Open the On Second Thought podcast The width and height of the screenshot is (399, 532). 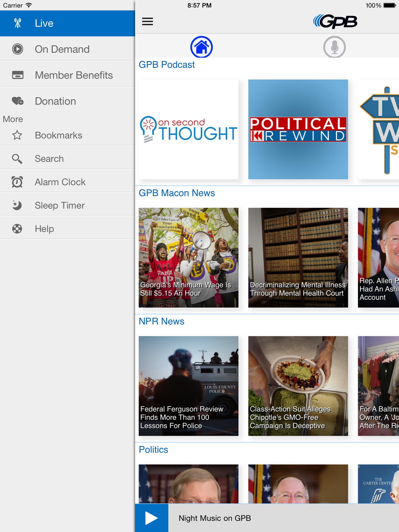[189, 129]
